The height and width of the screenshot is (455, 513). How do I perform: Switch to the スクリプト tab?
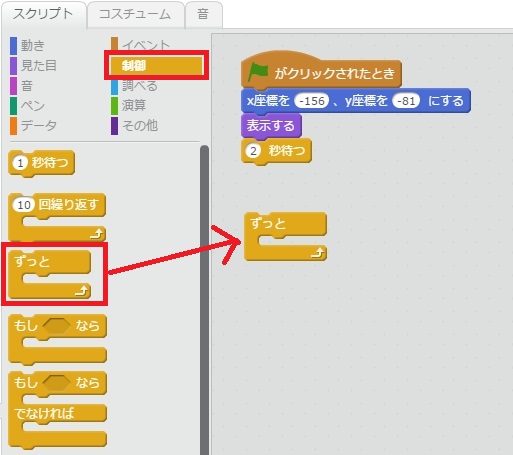(43, 15)
